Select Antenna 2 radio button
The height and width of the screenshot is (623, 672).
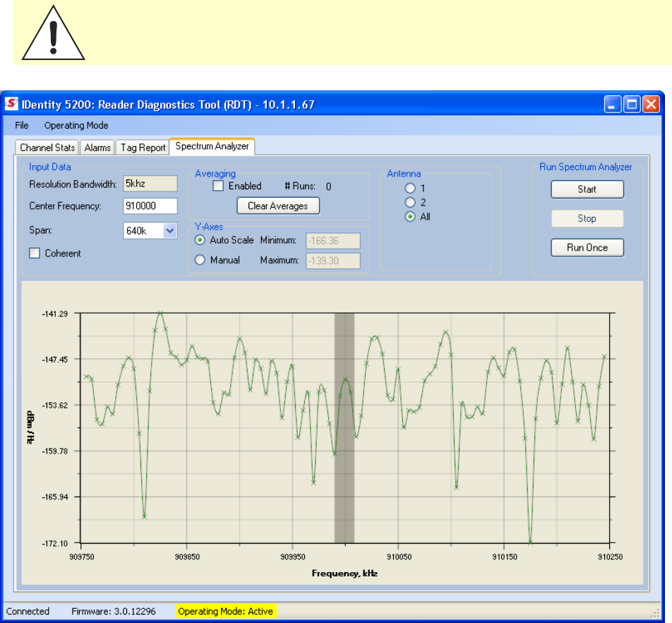coord(410,203)
